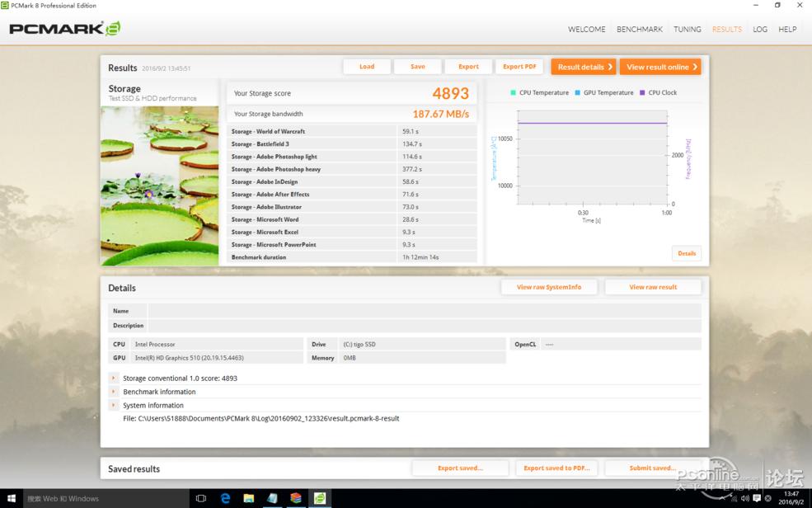Open Microsoft Edge from the taskbar

point(225,498)
